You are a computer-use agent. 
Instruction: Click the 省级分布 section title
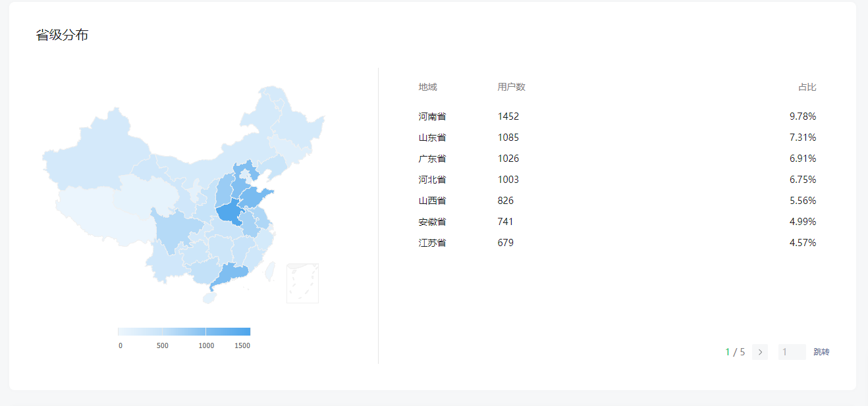click(x=62, y=35)
